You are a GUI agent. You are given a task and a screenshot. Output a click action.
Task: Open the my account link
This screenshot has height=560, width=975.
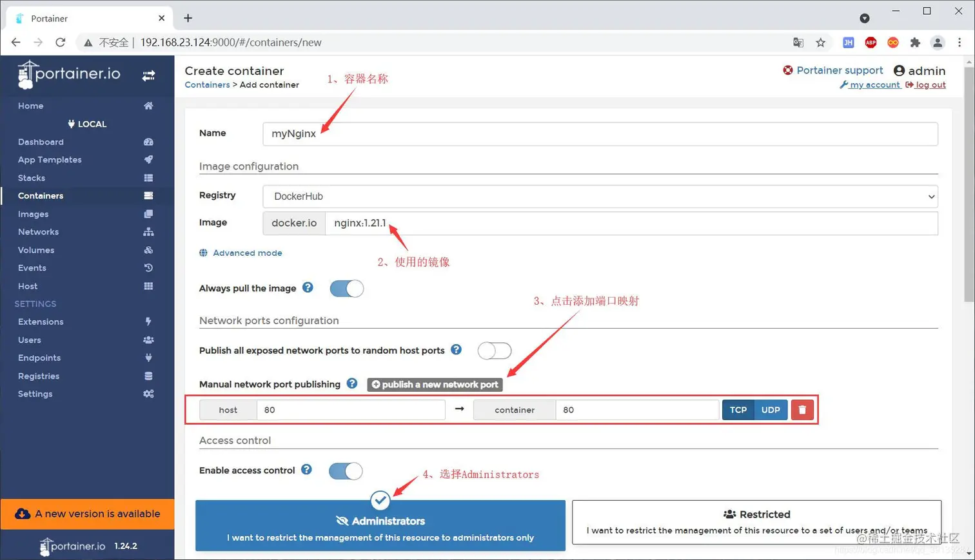pos(870,84)
